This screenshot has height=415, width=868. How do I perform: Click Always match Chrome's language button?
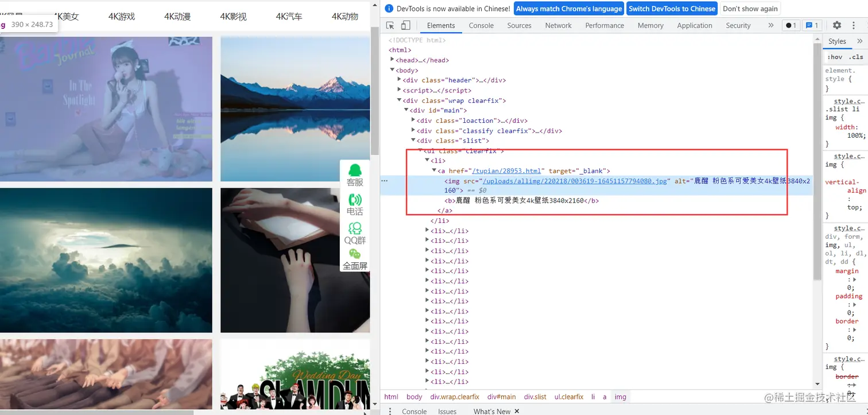[569, 9]
